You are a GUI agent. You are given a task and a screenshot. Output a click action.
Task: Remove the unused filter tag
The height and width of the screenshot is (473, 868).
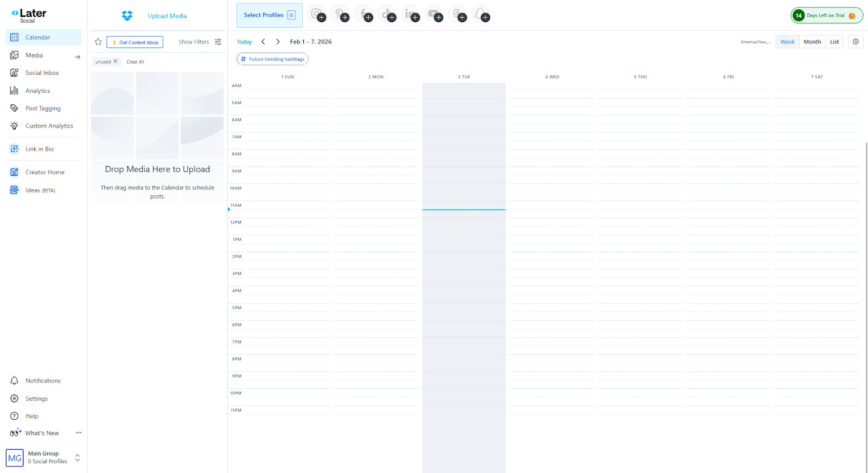click(x=116, y=61)
